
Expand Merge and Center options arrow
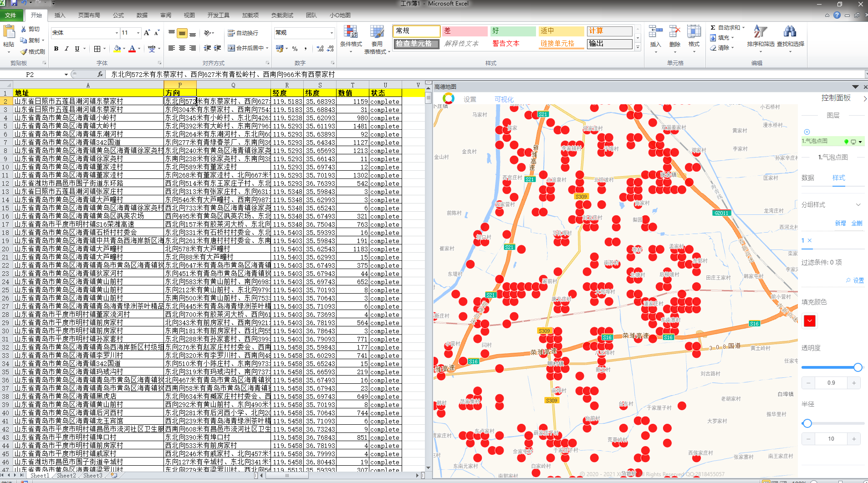267,48
